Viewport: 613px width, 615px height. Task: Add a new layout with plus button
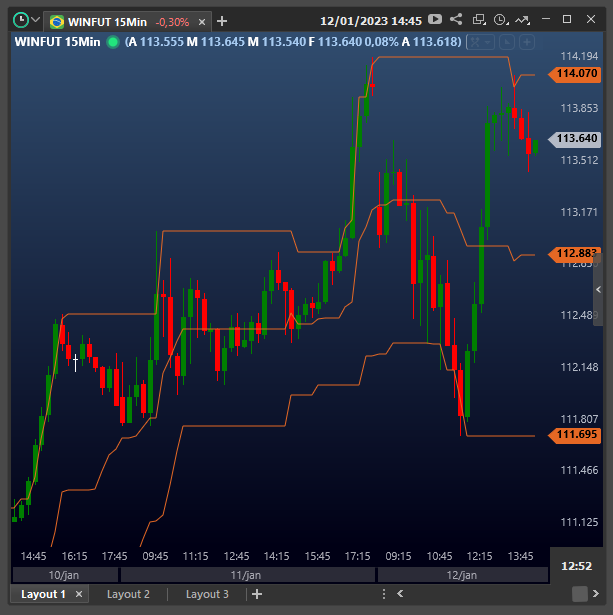257,594
